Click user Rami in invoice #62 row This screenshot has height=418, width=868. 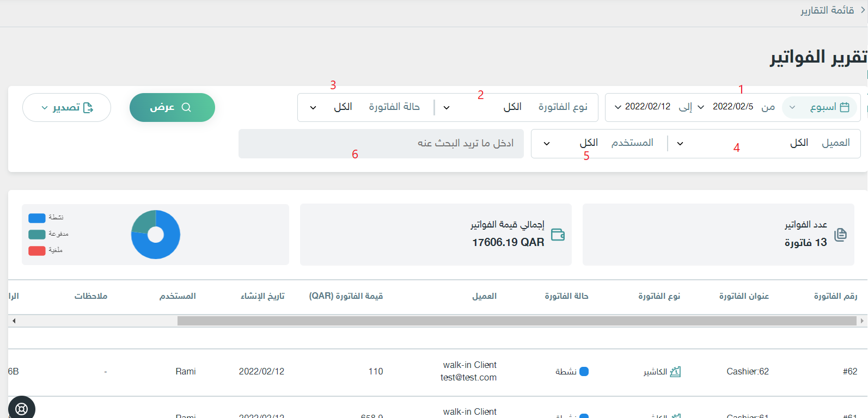pyautogui.click(x=186, y=372)
